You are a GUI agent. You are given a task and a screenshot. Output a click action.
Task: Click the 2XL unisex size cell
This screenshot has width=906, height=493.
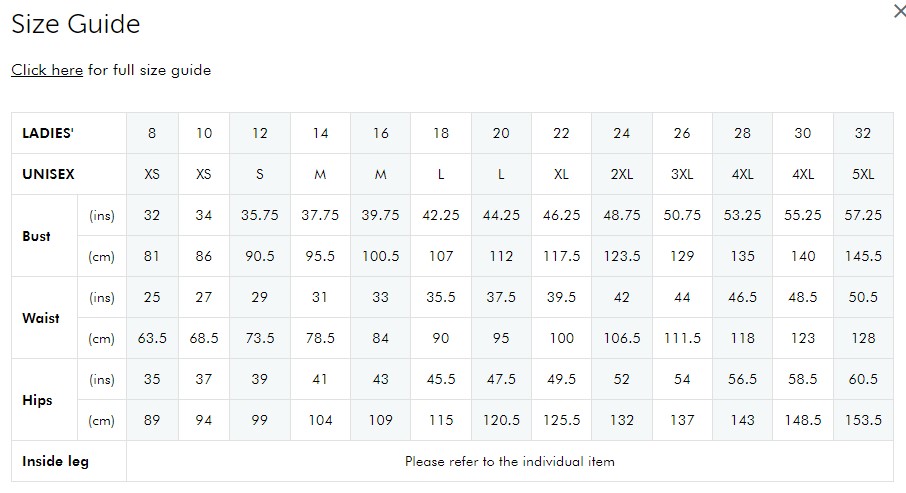(622, 174)
